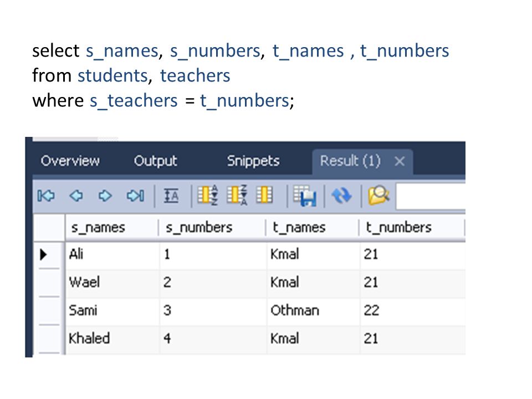The width and height of the screenshot is (532, 399).
Task: Sort by s_numbers column header
Action: 212,228
